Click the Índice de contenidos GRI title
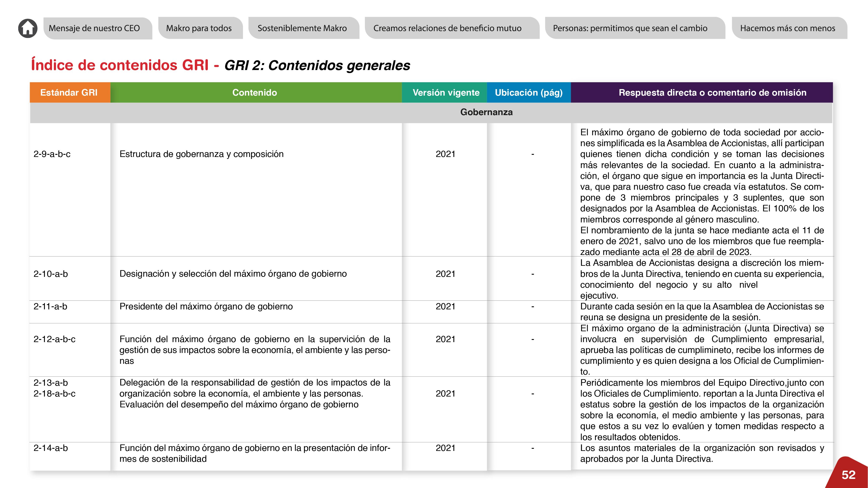Screen dimensions: 868x488 (120, 65)
